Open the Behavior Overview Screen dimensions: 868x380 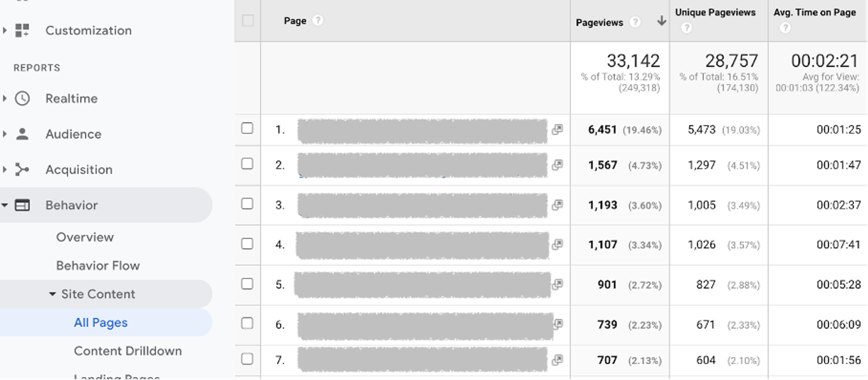pyautogui.click(x=85, y=237)
